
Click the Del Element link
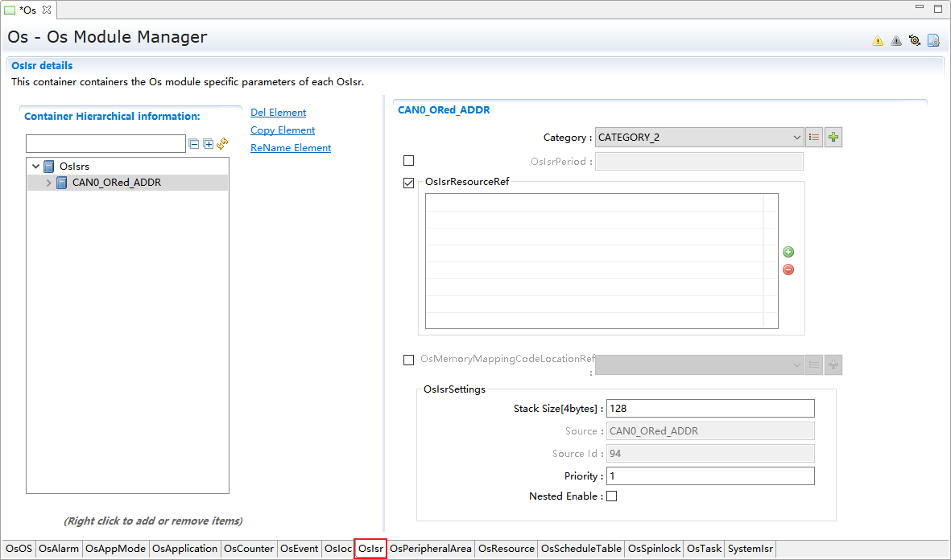click(278, 113)
